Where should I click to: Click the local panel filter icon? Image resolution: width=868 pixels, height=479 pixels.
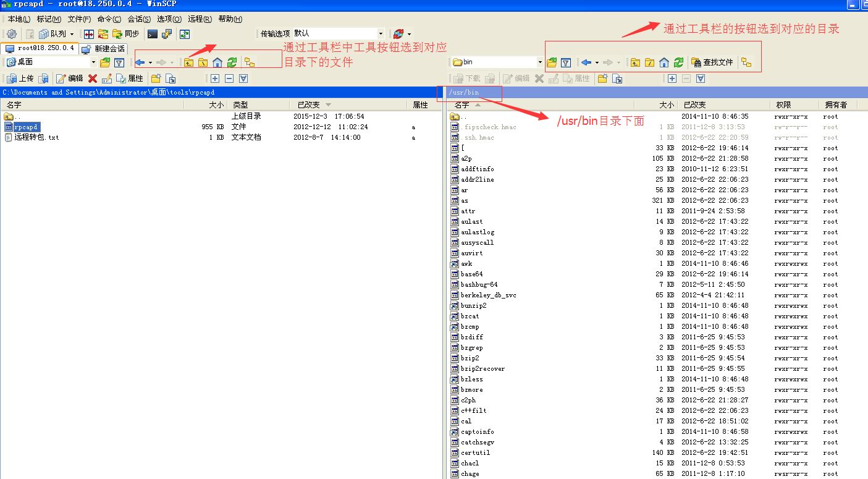click(119, 62)
